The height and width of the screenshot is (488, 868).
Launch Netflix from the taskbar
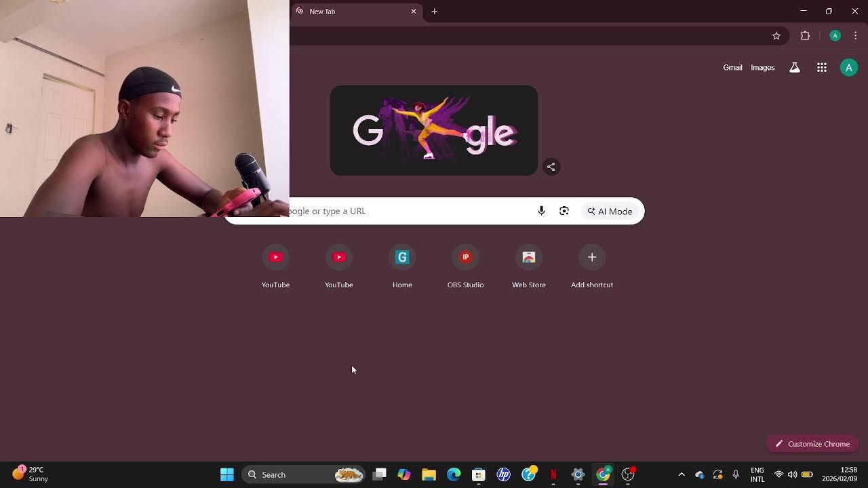[553, 474]
